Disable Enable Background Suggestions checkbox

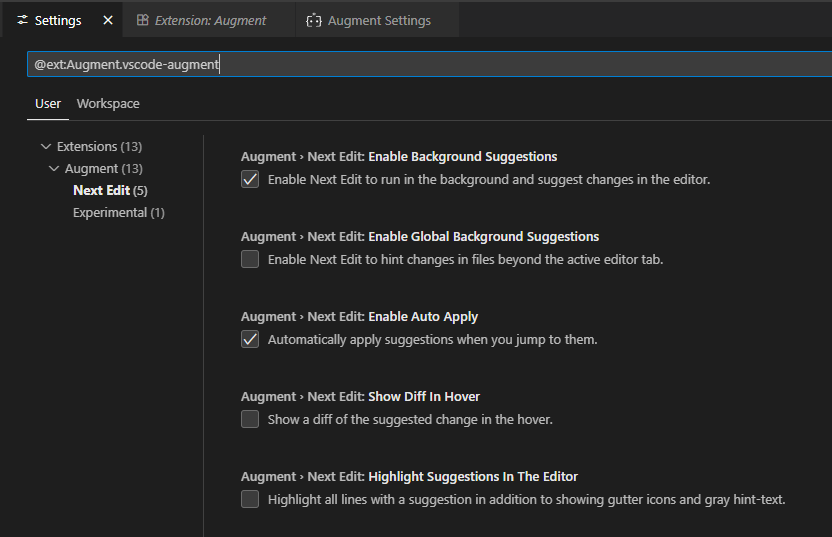coord(250,180)
